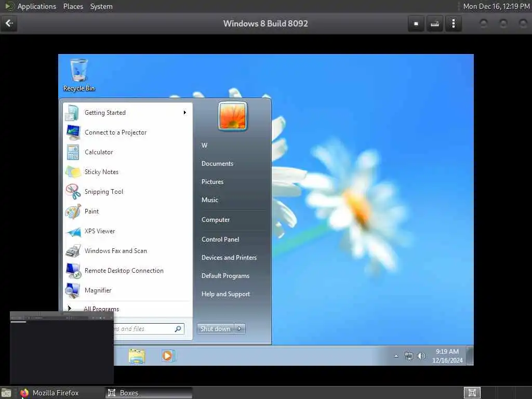Open user folder W link
This screenshot has width=532, height=399.
point(204,145)
